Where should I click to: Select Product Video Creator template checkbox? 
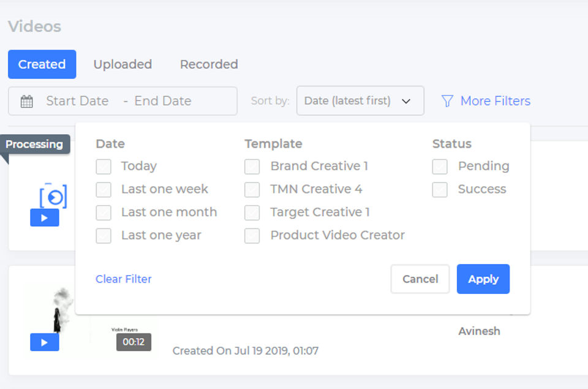pyautogui.click(x=252, y=236)
